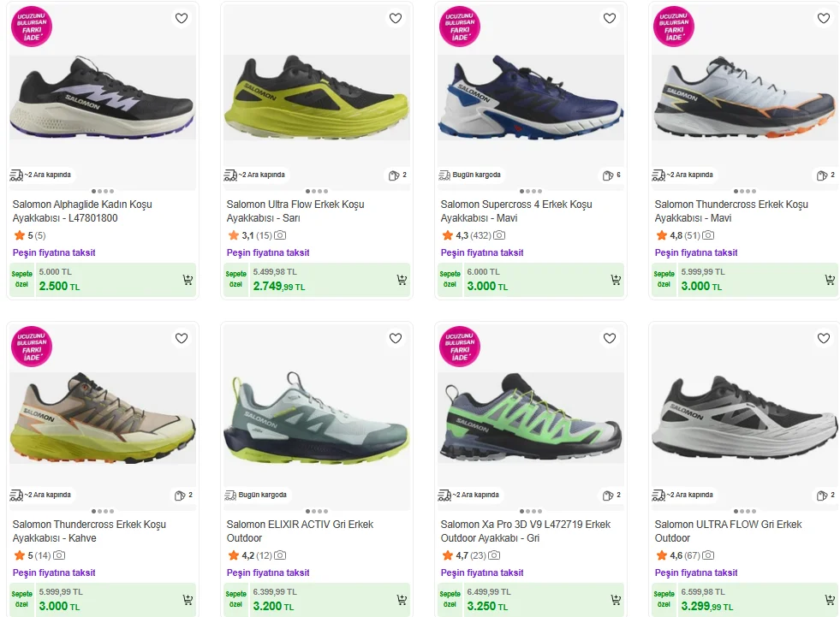Open the Thundercross Kahve shoe image
This screenshot has width=840, height=617.
(x=103, y=419)
